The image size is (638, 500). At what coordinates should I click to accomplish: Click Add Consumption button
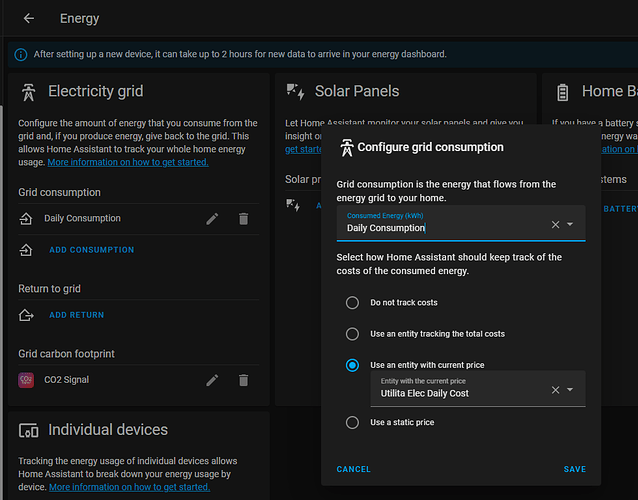point(91,250)
